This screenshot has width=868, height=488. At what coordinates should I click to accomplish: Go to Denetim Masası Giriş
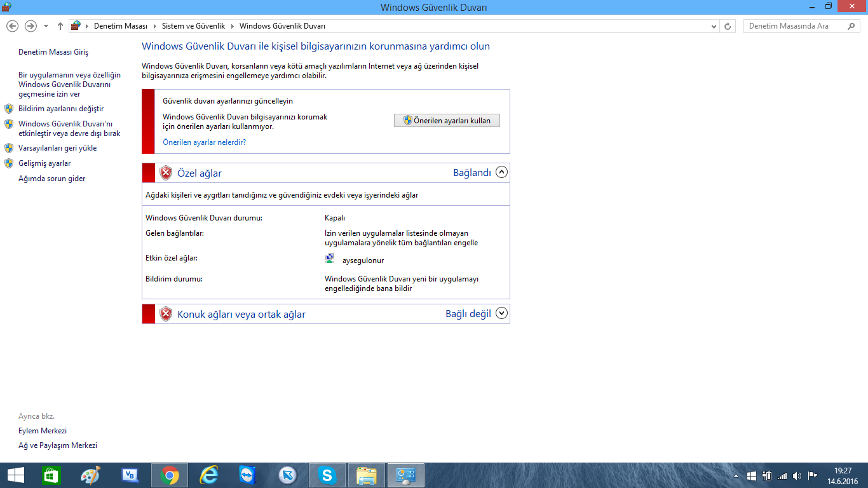53,52
